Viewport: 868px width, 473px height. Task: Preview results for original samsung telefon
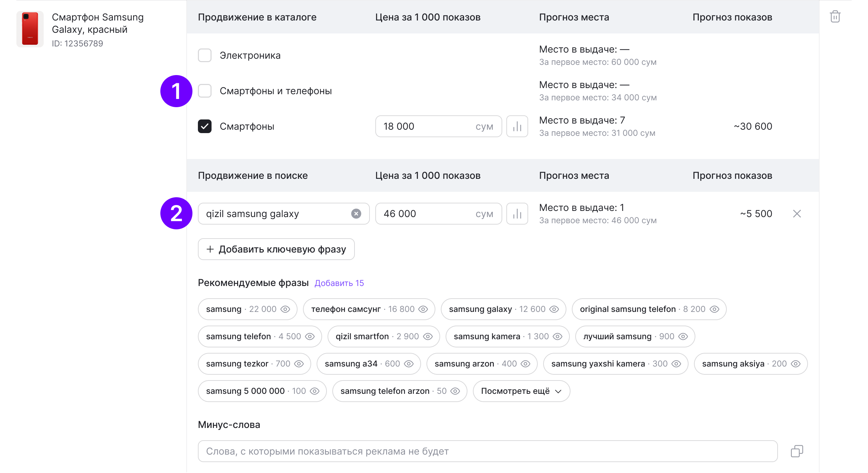pos(714,309)
